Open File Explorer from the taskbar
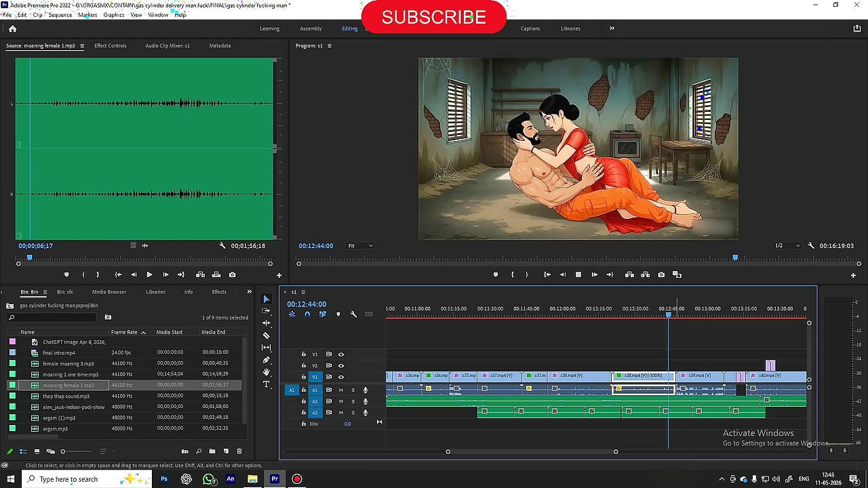Screen dimensions: 868x488 (x=252, y=479)
